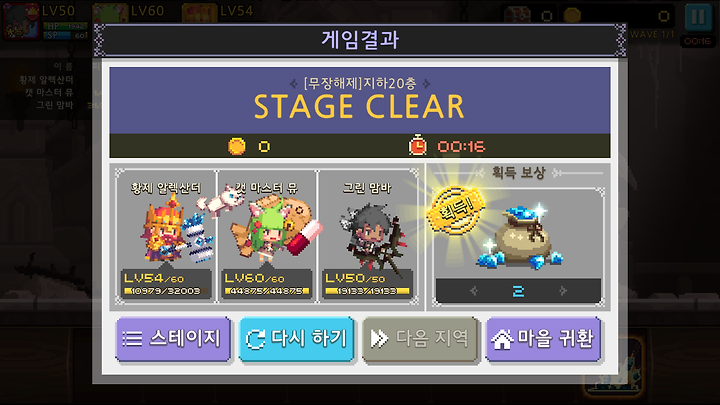
Task: Click the red stopwatch timer icon
Action: (x=417, y=146)
